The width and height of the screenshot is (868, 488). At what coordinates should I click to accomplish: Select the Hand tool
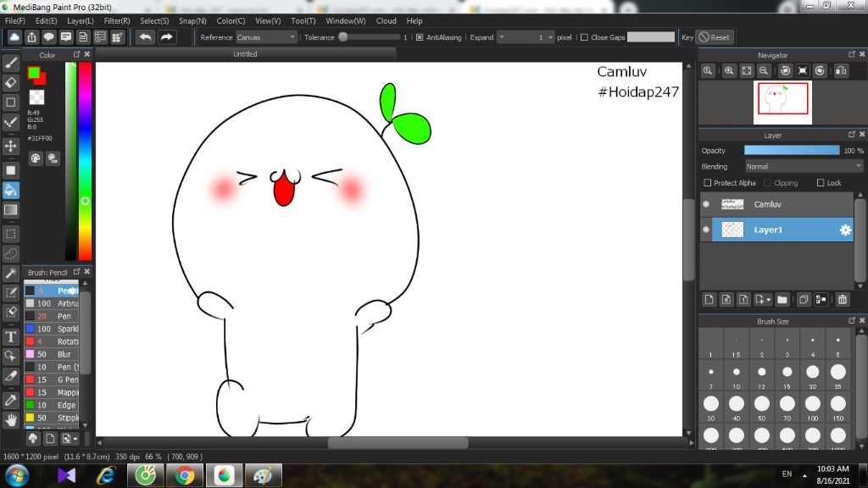point(10,420)
